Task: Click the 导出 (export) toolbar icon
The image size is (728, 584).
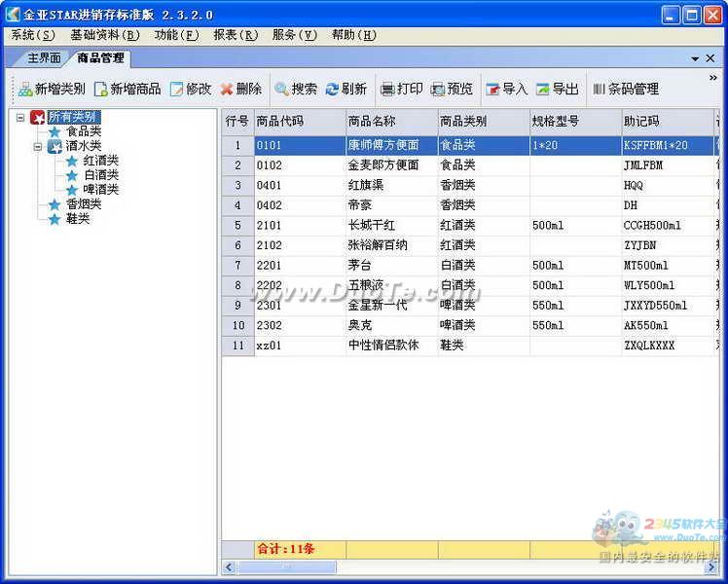Action: tap(542, 90)
